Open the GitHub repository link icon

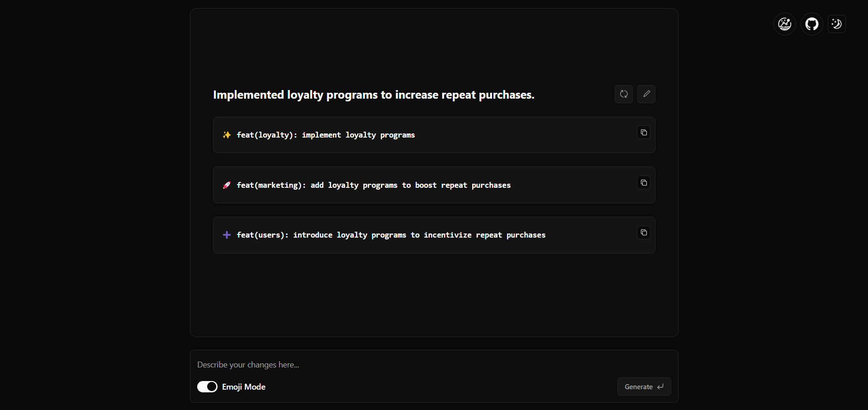tap(811, 24)
